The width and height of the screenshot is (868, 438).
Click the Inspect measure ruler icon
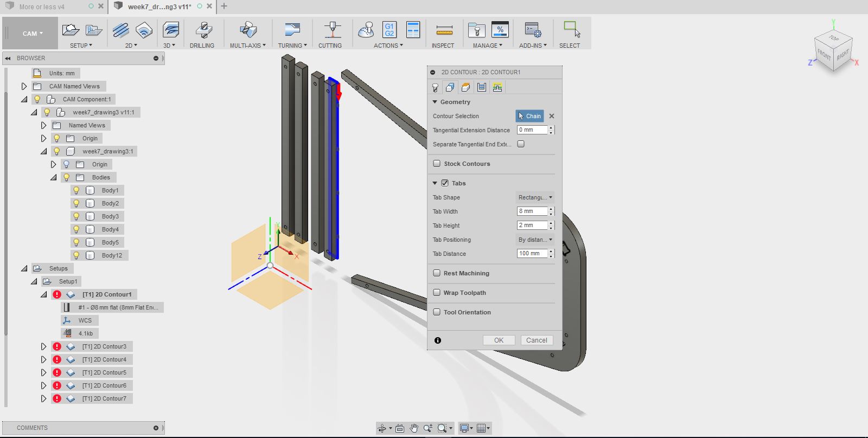[444, 30]
